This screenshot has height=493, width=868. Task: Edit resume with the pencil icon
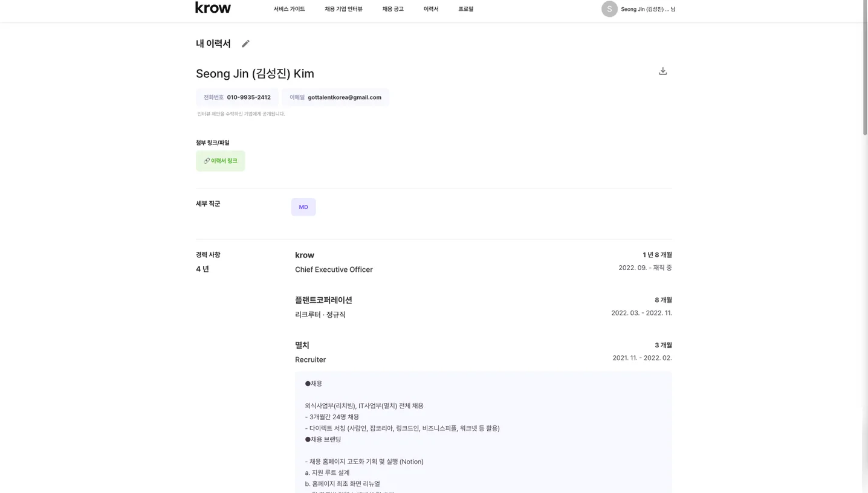(x=245, y=43)
